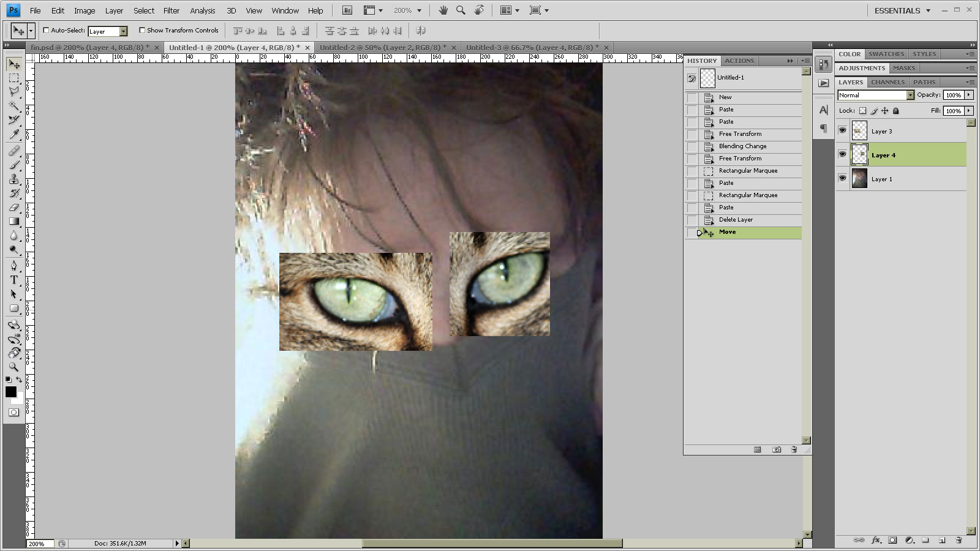The image size is (980, 551).
Task: Select the Healing Brush tool
Action: pyautogui.click(x=14, y=151)
